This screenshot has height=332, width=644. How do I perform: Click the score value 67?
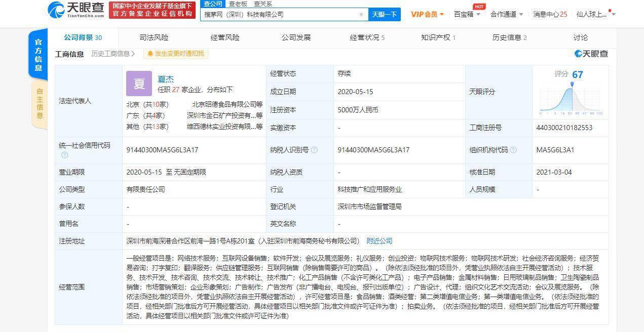coord(577,74)
